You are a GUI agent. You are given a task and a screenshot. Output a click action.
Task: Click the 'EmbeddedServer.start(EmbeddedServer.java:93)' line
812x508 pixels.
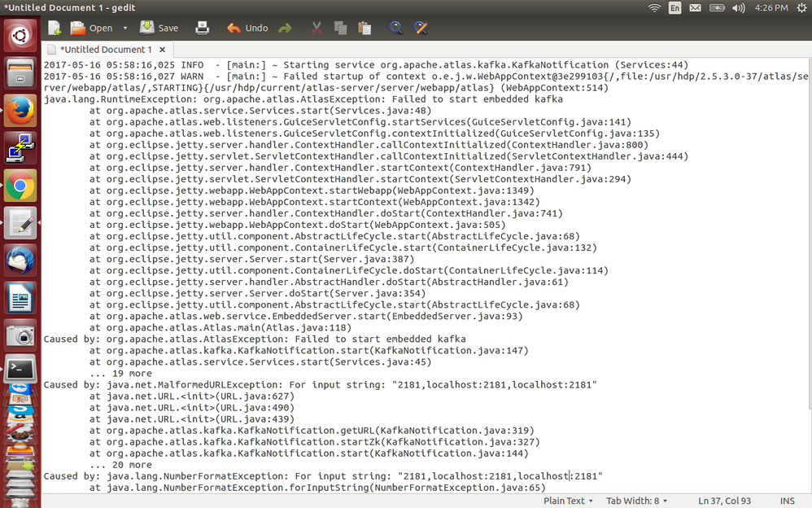tap(306, 316)
